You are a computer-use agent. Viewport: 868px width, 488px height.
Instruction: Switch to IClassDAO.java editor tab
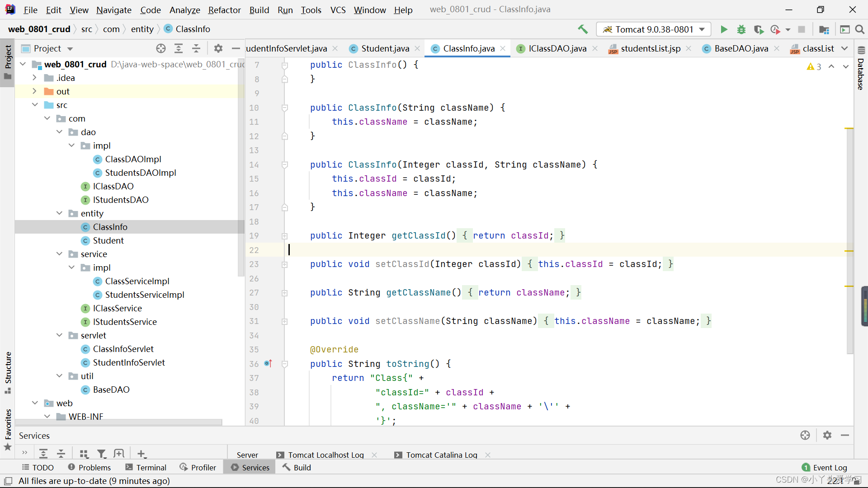(557, 48)
